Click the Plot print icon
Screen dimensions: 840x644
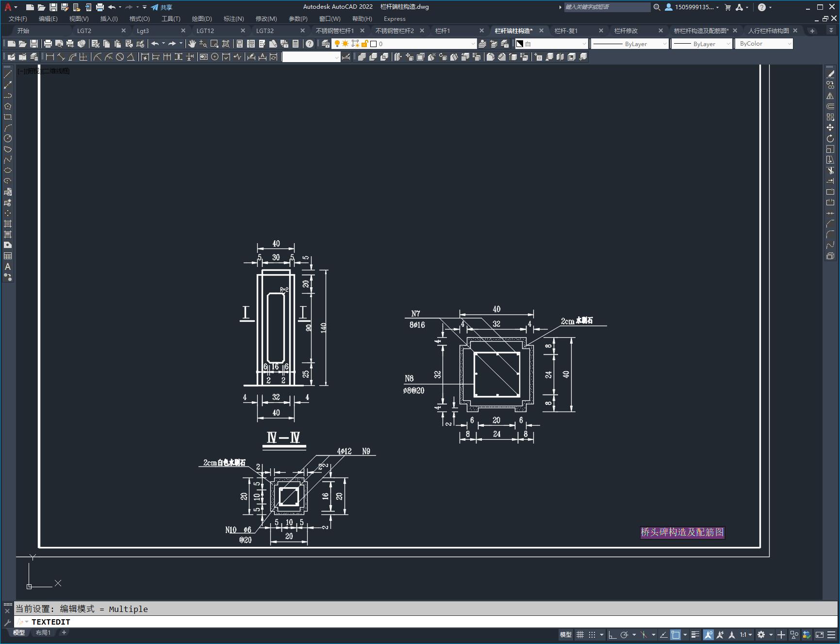click(48, 44)
